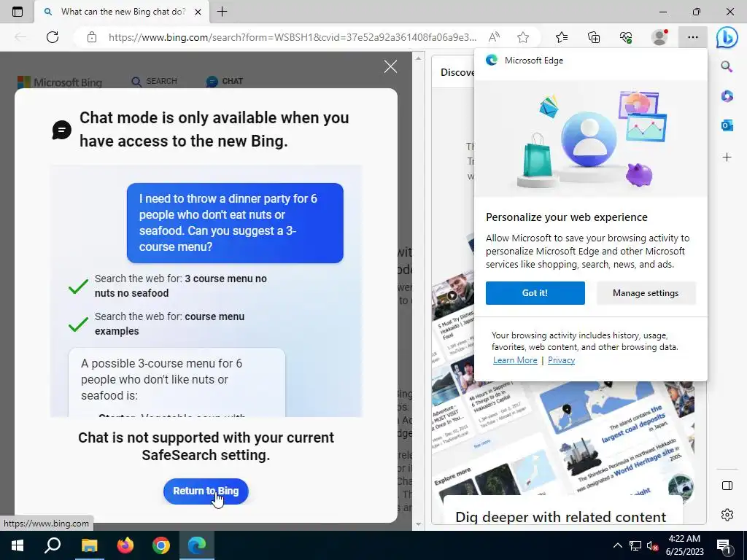Viewport: 747px width, 560px height.
Task: Open network status tray icon
Action: coord(635,545)
